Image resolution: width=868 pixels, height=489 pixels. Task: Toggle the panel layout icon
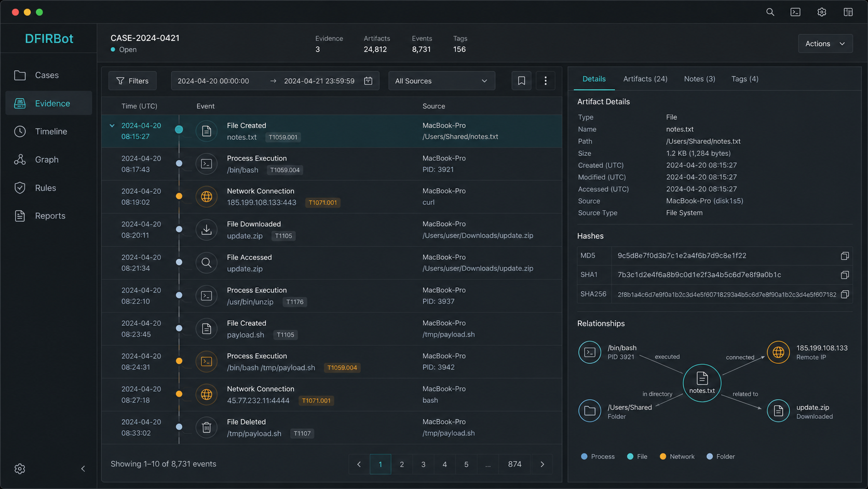pos(848,12)
